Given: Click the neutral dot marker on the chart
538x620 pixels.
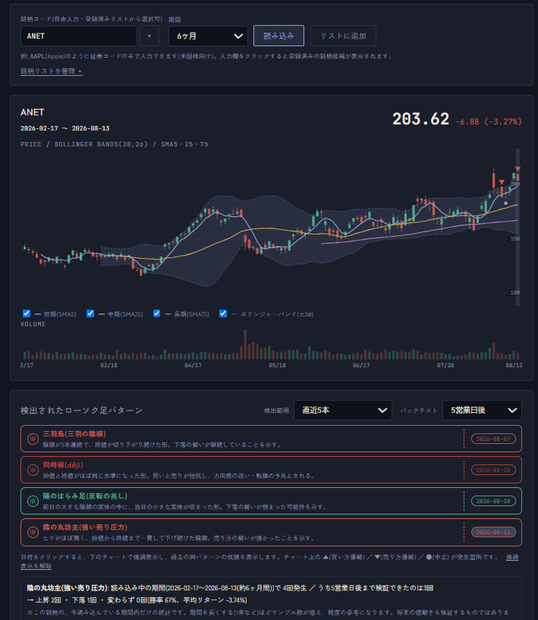Looking at the screenshot, I should tap(506, 203).
